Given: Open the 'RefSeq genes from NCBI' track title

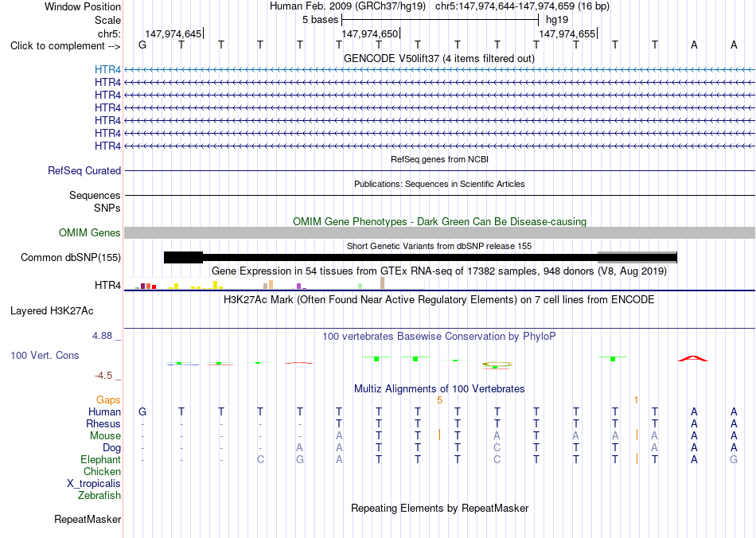Looking at the screenshot, I should 439,159.
